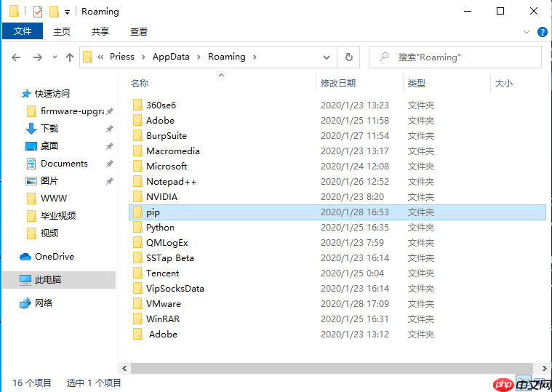Select the QMLogEx folder icon
Image resolution: width=552 pixels, height=392 pixels.
tap(137, 243)
